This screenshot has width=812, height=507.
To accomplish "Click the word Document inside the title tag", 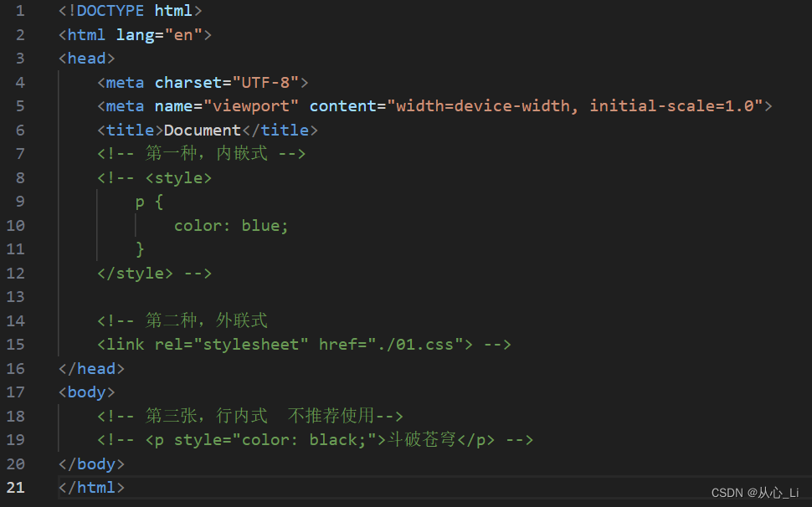I will [x=201, y=130].
